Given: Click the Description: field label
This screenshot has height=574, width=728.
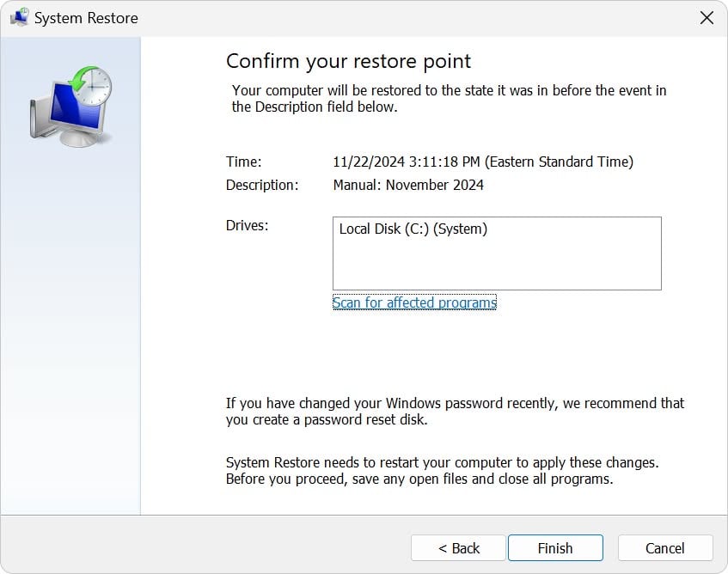Looking at the screenshot, I should tap(261, 185).
